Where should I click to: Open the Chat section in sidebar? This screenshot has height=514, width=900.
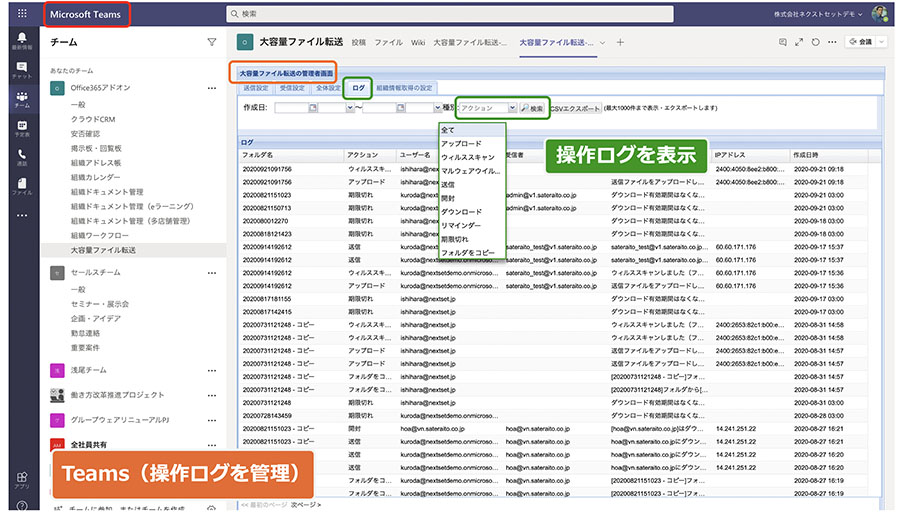point(22,70)
